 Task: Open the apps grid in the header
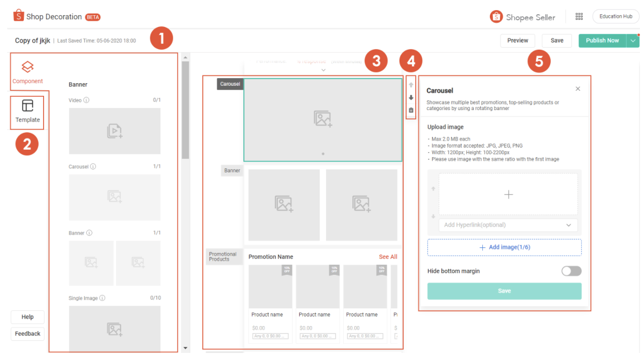(x=579, y=16)
